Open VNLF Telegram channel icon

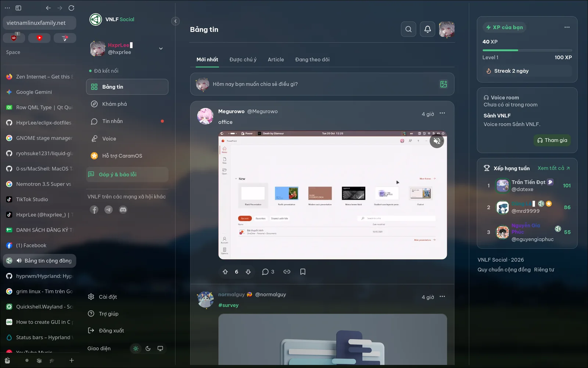tap(108, 210)
